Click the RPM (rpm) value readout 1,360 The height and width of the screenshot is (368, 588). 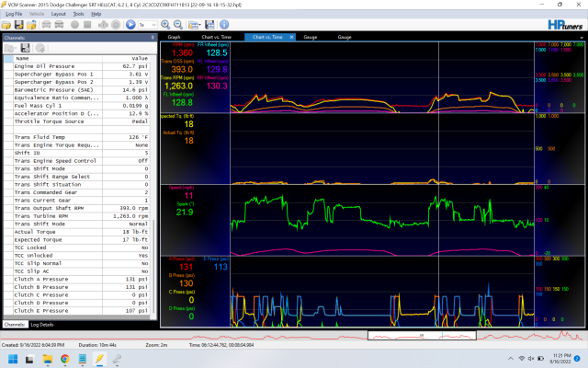pos(182,53)
